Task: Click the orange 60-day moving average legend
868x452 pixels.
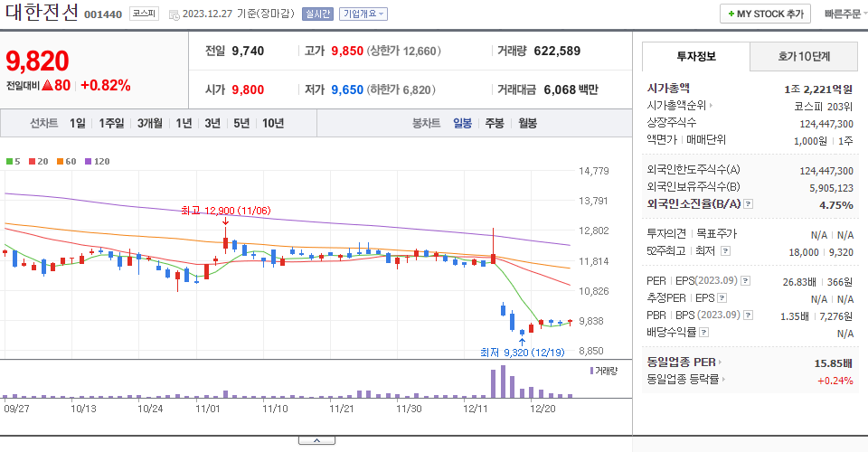Action: pyautogui.click(x=66, y=162)
